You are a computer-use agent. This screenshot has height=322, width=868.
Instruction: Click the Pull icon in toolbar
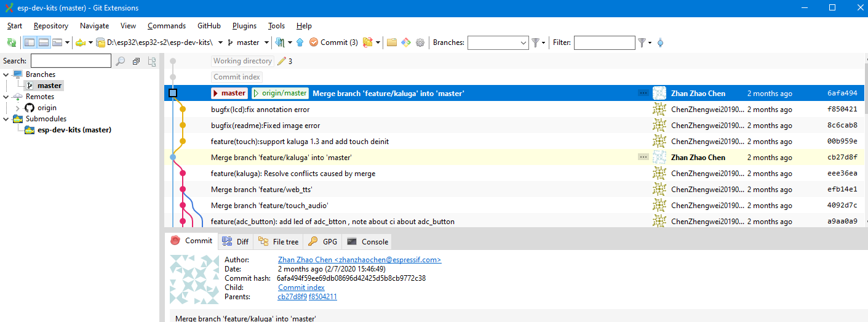[x=281, y=42]
